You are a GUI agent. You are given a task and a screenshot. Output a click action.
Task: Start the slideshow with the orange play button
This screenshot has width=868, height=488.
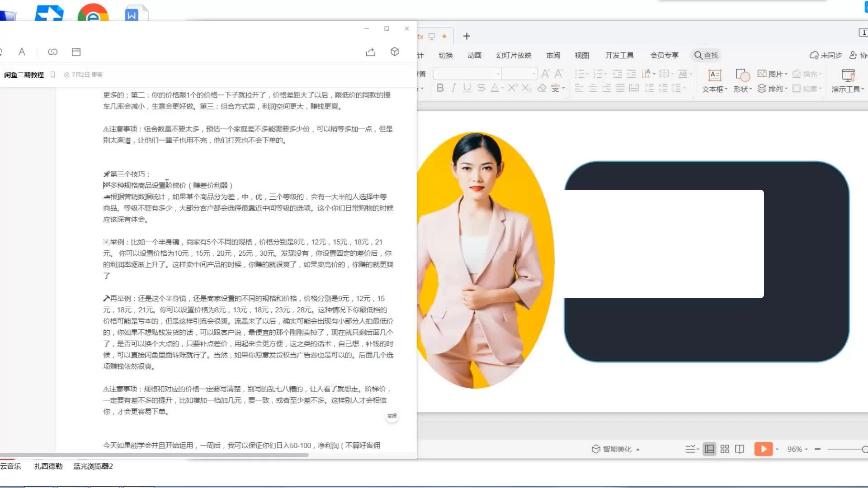coord(763,449)
